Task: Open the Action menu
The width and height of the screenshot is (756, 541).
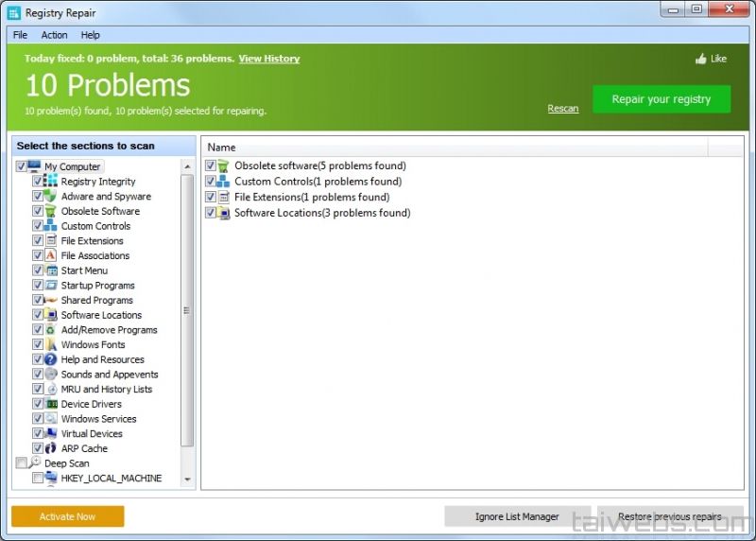Action: [x=54, y=35]
